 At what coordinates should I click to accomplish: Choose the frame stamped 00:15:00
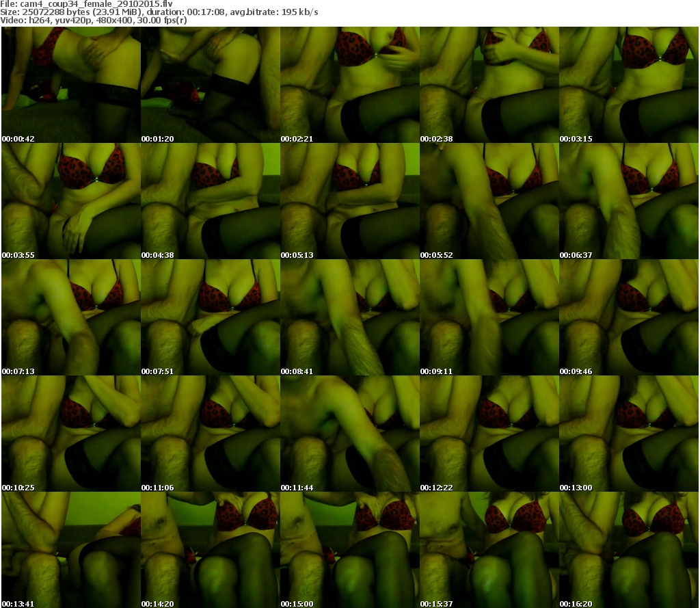(350, 550)
